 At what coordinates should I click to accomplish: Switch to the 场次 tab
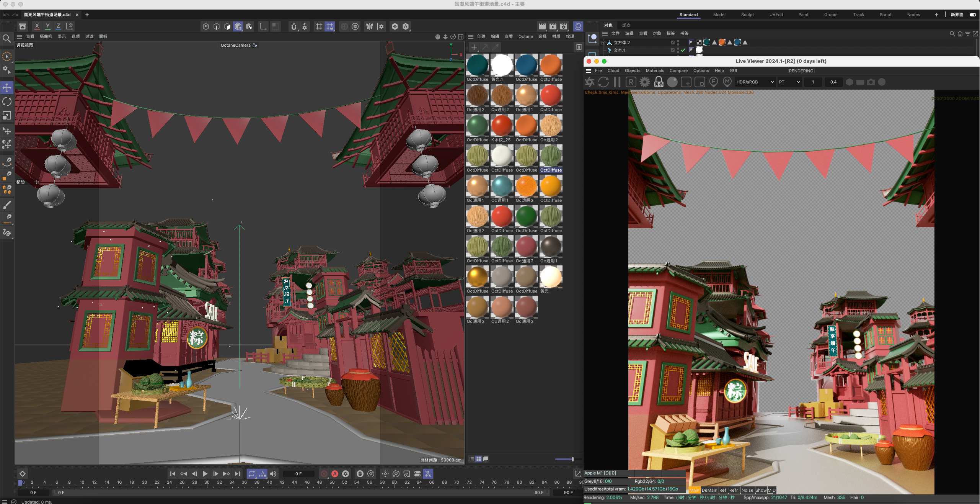(x=626, y=25)
